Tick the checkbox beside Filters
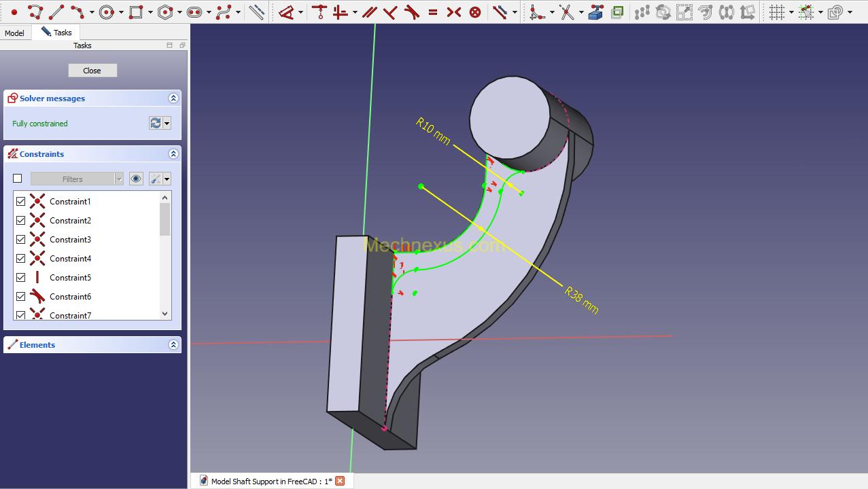The width and height of the screenshot is (868, 489). pyautogui.click(x=18, y=179)
